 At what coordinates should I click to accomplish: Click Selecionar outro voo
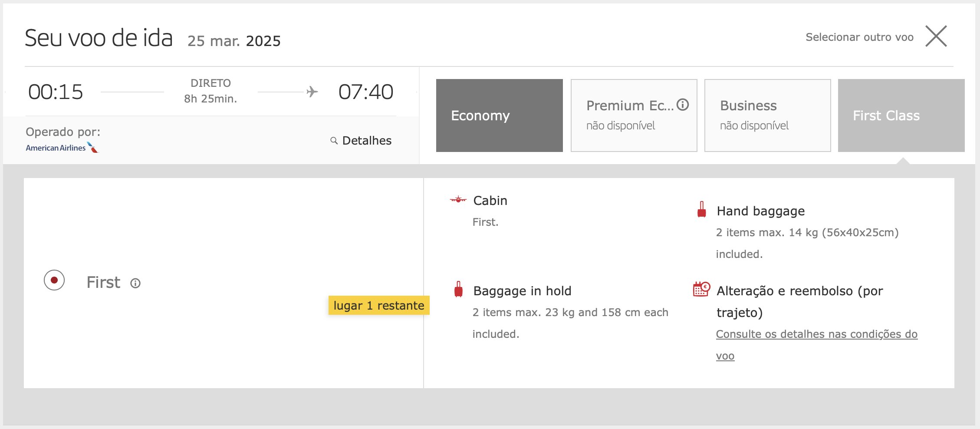click(859, 37)
